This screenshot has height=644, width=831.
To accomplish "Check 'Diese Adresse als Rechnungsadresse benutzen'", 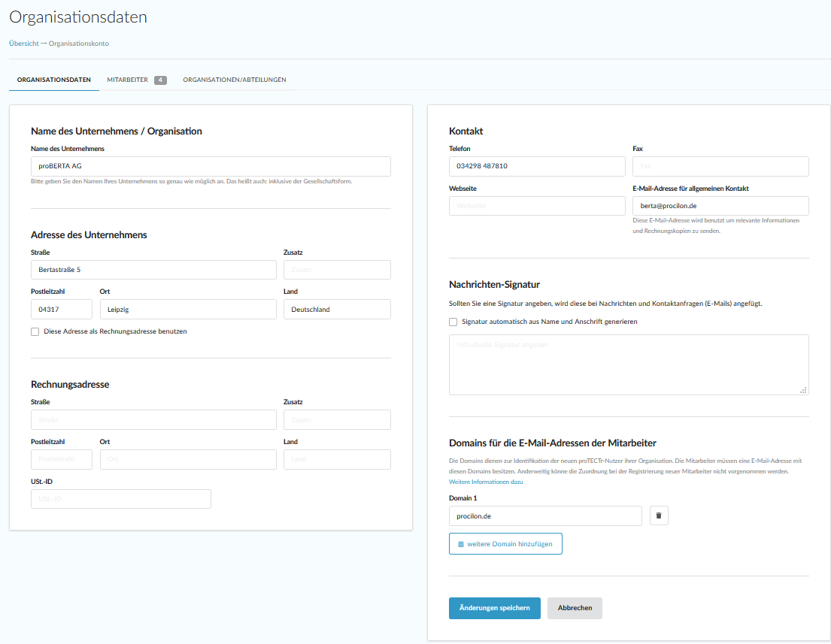I will coord(35,331).
